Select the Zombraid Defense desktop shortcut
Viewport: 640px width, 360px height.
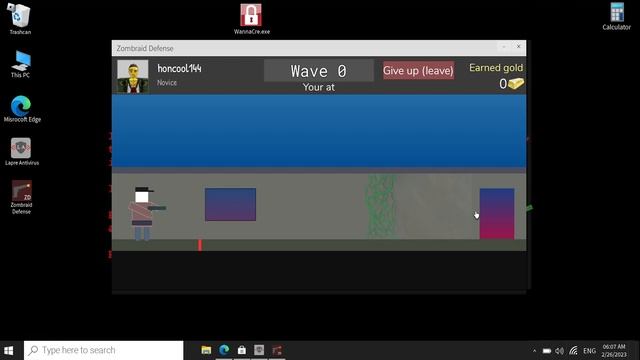coord(22,197)
